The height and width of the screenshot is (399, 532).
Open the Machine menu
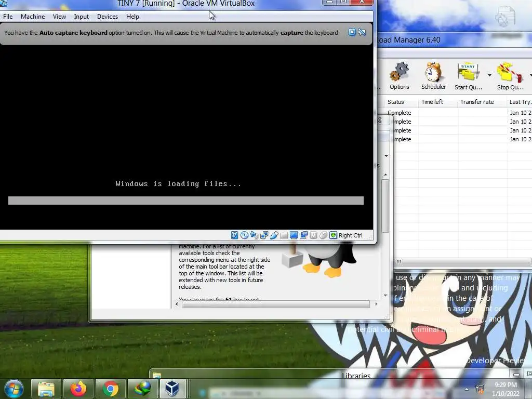pos(33,16)
